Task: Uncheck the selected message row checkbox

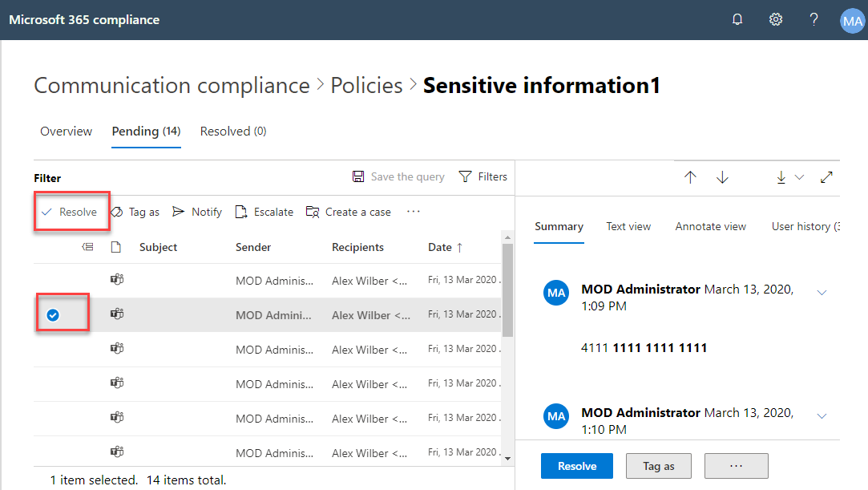Action: (x=53, y=315)
